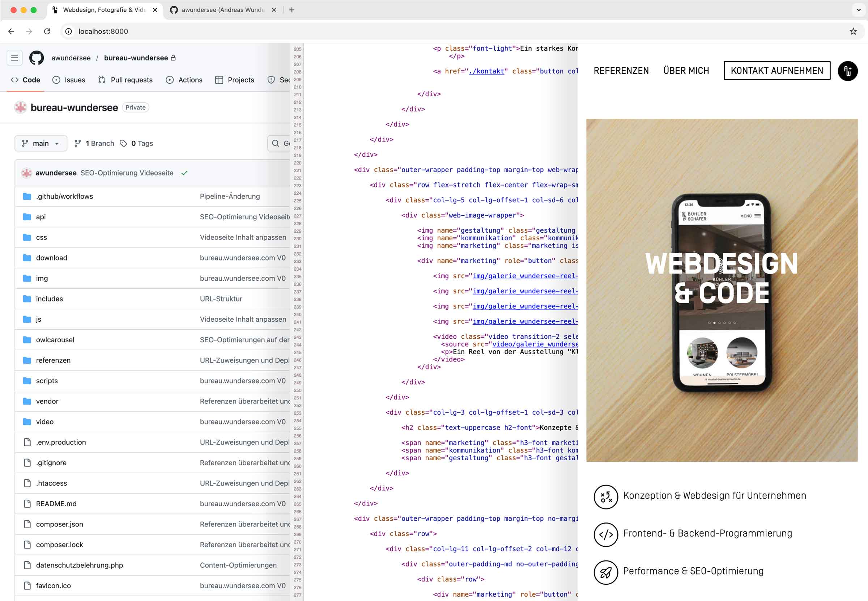Click the KONTAKT AUFNEHMEN button
Image resolution: width=868 pixels, height=601 pixels.
point(777,71)
